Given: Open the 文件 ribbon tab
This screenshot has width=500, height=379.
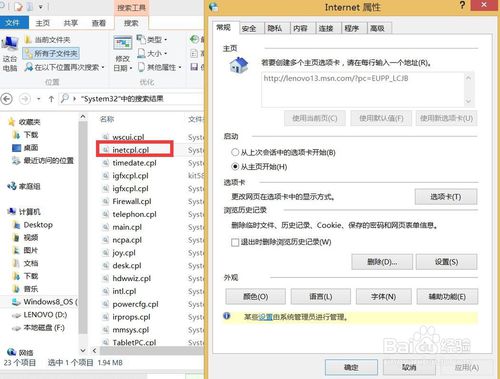Looking at the screenshot, I should point(13,23).
